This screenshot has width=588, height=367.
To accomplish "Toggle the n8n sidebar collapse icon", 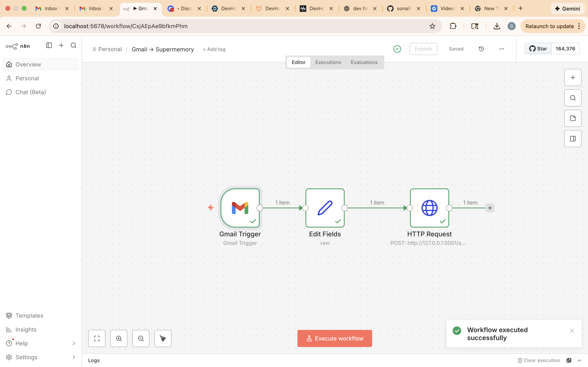I will pyautogui.click(x=49, y=45).
